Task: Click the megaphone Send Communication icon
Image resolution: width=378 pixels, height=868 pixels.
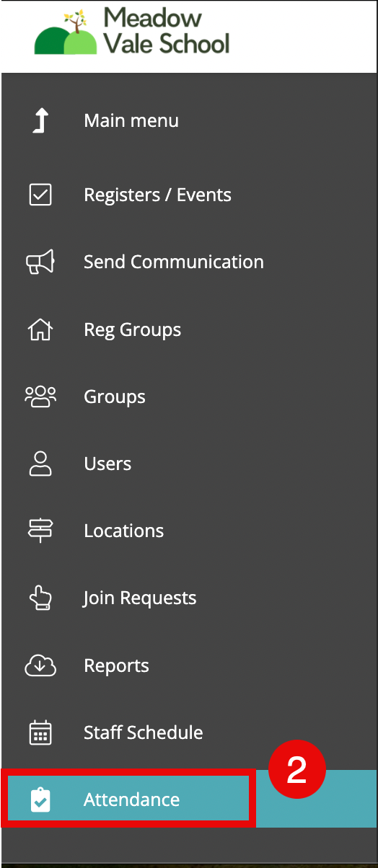Action: (x=40, y=262)
